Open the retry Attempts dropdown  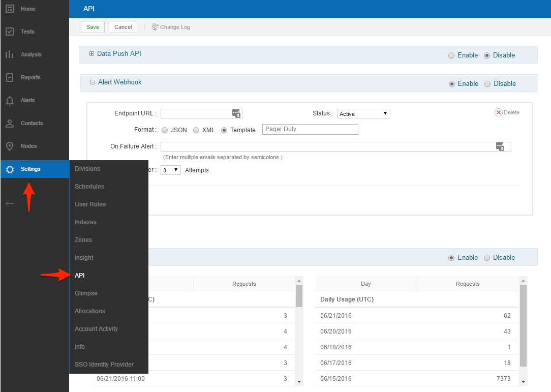click(x=170, y=170)
